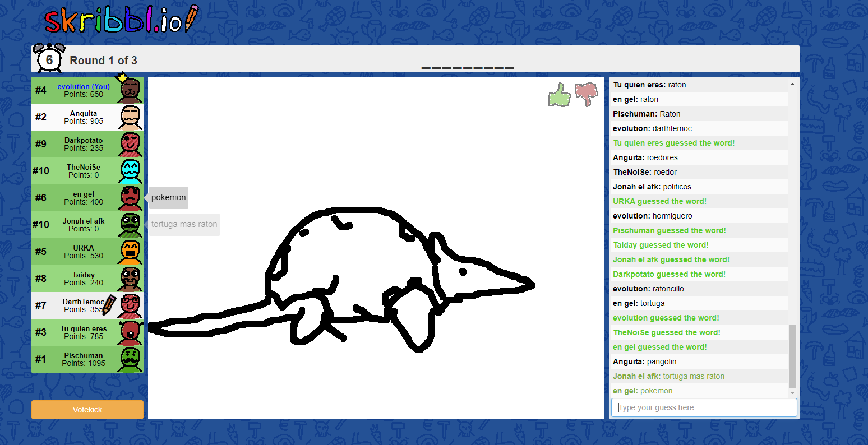
Task: Click the drawing pencil icon beside DarthTemoc
Action: [x=109, y=304]
